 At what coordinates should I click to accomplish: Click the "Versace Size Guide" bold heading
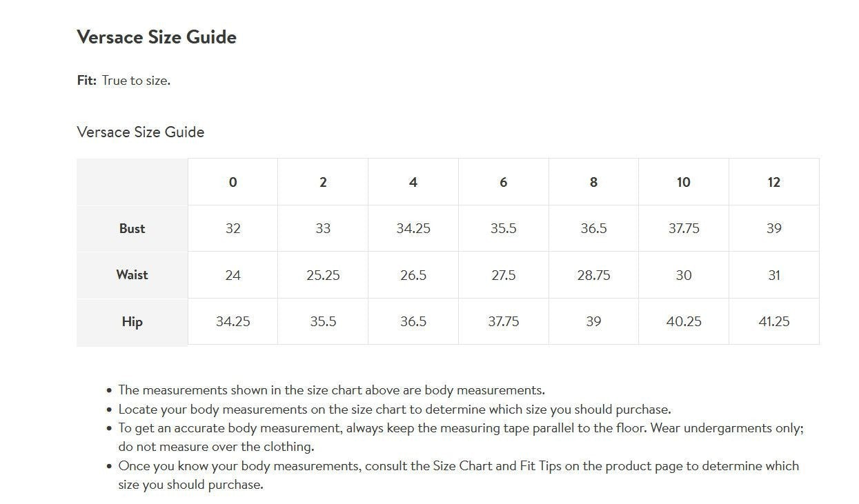click(157, 37)
